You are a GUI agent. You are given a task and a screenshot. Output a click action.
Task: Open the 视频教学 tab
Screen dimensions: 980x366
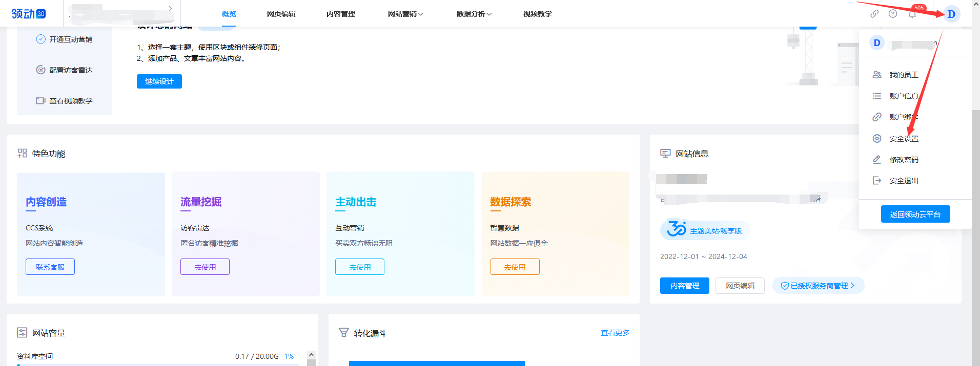[538, 14]
